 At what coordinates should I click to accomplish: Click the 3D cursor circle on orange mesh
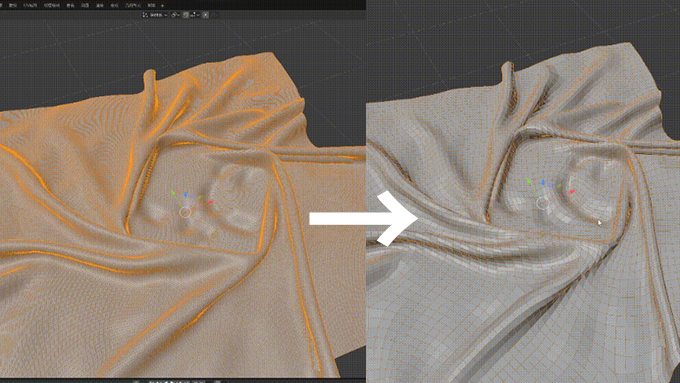click(185, 212)
